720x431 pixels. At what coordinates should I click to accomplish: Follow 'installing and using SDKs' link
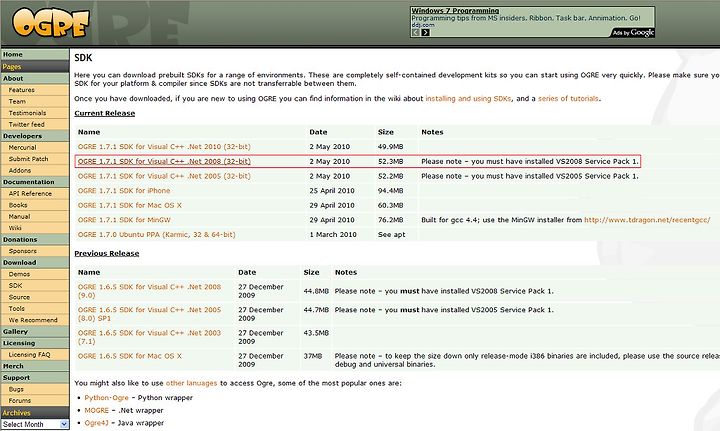coord(468,98)
